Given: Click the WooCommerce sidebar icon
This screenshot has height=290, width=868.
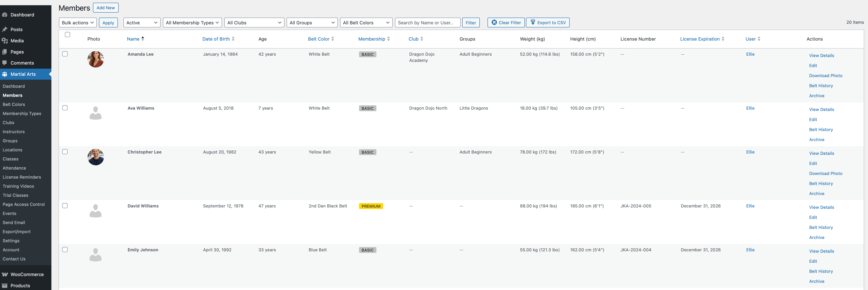Looking at the screenshot, I should tap(5, 274).
